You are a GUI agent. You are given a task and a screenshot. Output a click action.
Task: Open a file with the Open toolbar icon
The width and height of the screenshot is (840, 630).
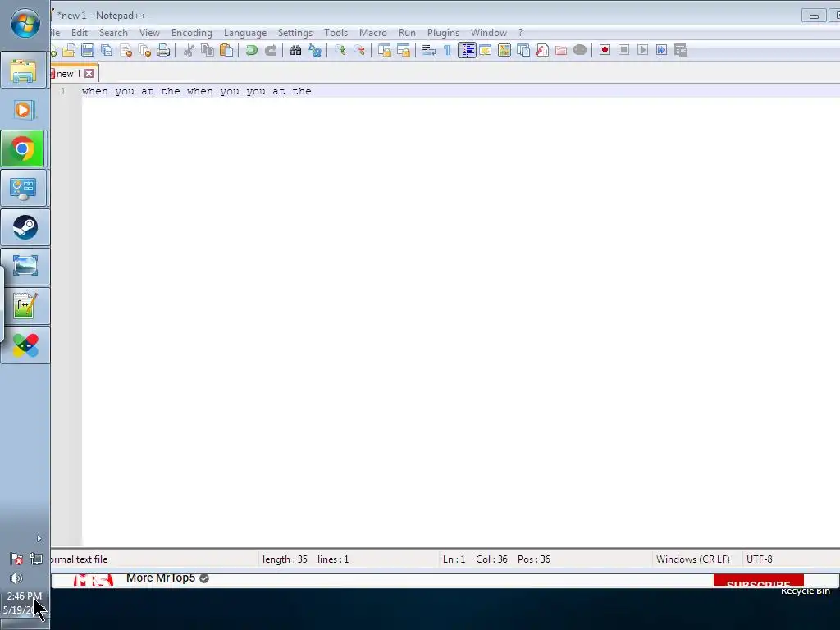pyautogui.click(x=69, y=50)
